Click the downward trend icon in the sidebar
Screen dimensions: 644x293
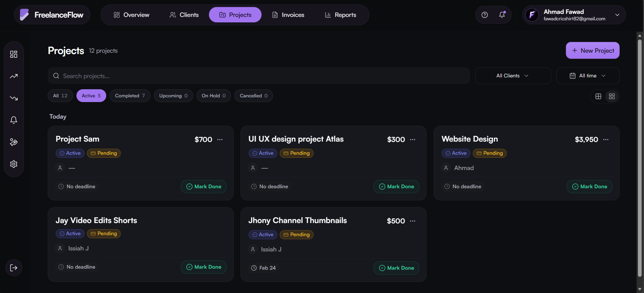14,98
